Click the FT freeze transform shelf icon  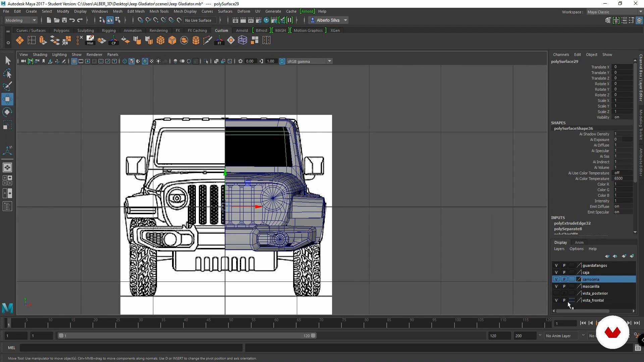[219, 40]
